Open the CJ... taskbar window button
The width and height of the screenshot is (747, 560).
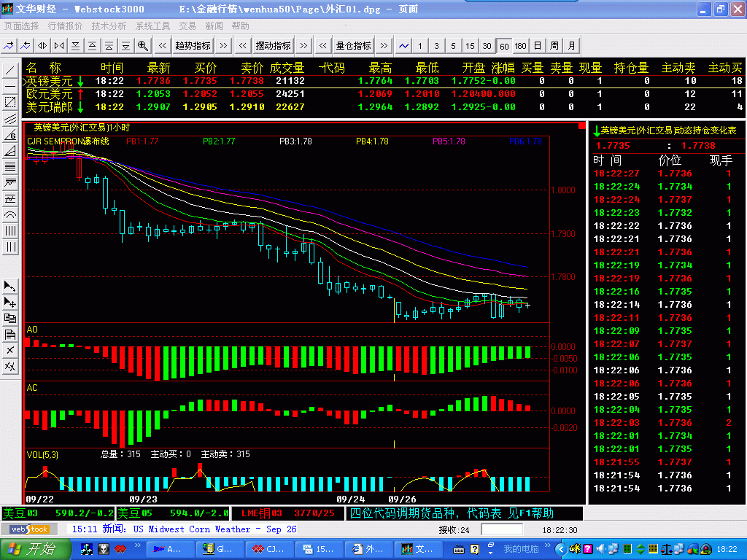point(270,549)
